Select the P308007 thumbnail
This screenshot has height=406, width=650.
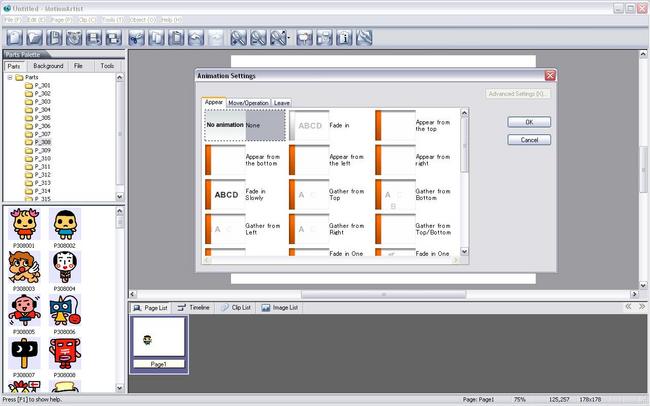pyautogui.click(x=24, y=354)
